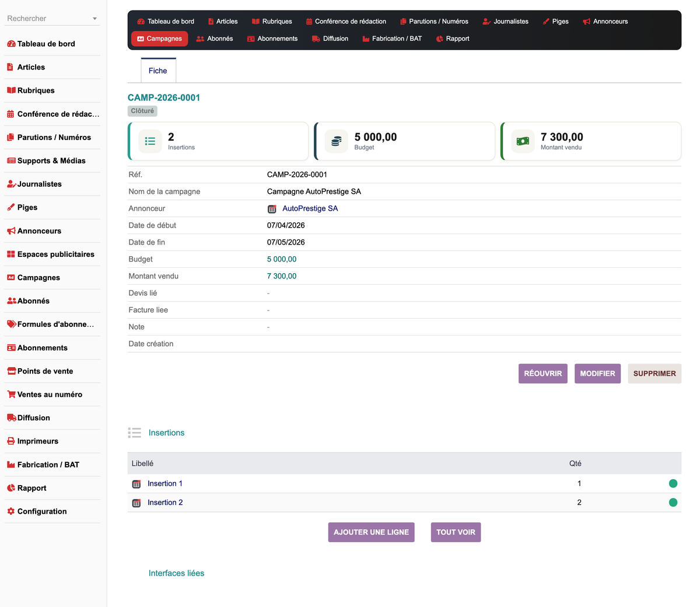The width and height of the screenshot is (700, 607).
Task: Click the Budget coins icon in stat card
Action: [x=336, y=141]
